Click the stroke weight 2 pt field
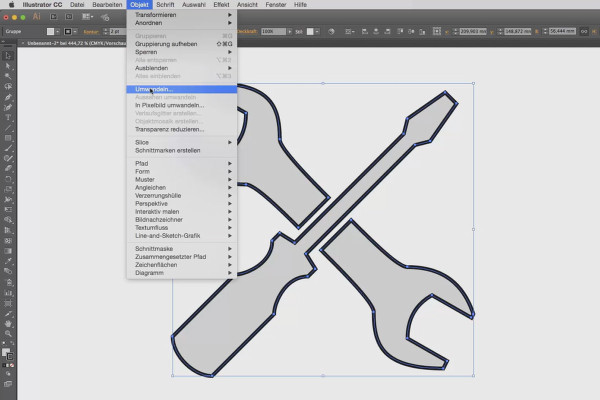This screenshot has height=400, width=600. [x=117, y=31]
